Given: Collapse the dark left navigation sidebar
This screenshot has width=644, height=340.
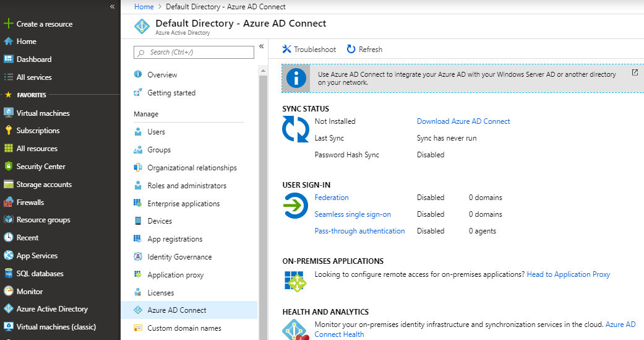Looking at the screenshot, I should 112,7.
